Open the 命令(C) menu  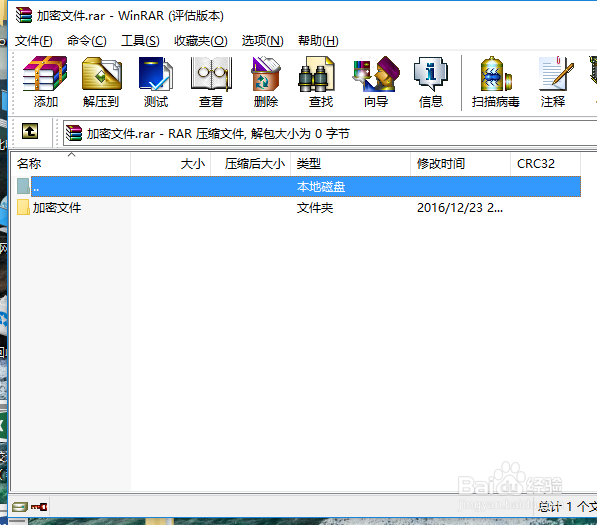(87, 41)
